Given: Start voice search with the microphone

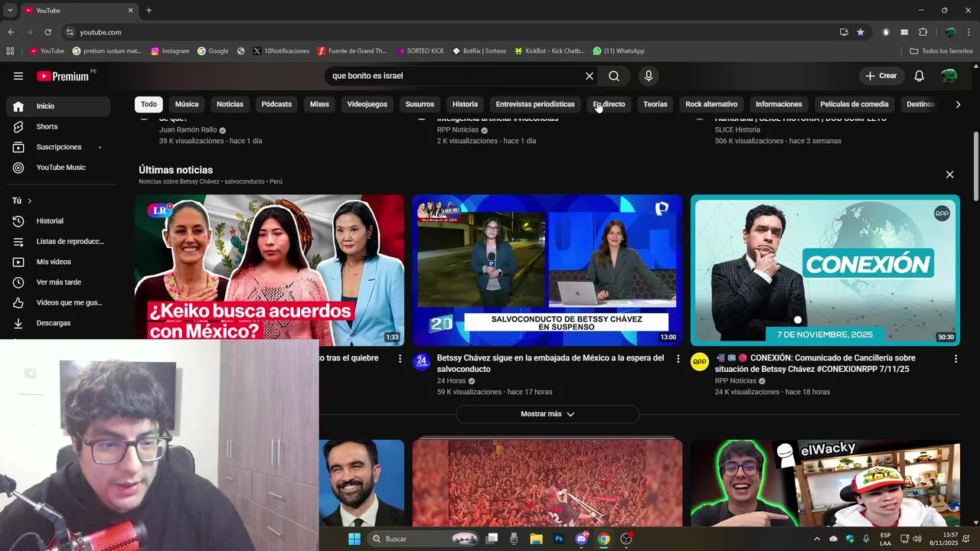Looking at the screenshot, I should [x=648, y=76].
